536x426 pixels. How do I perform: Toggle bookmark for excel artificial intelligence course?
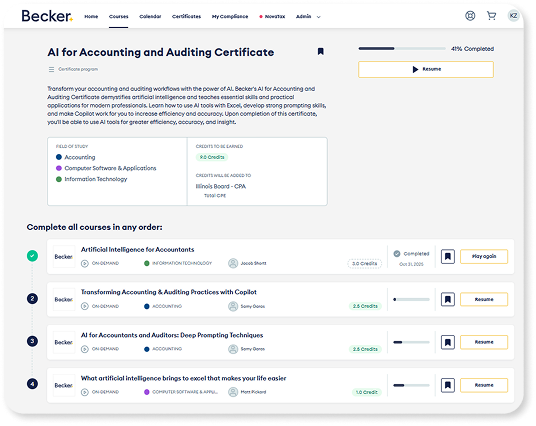[447, 385]
